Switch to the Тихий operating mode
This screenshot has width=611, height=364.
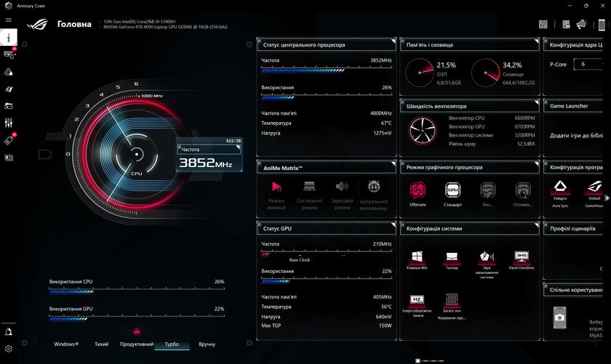101,344
